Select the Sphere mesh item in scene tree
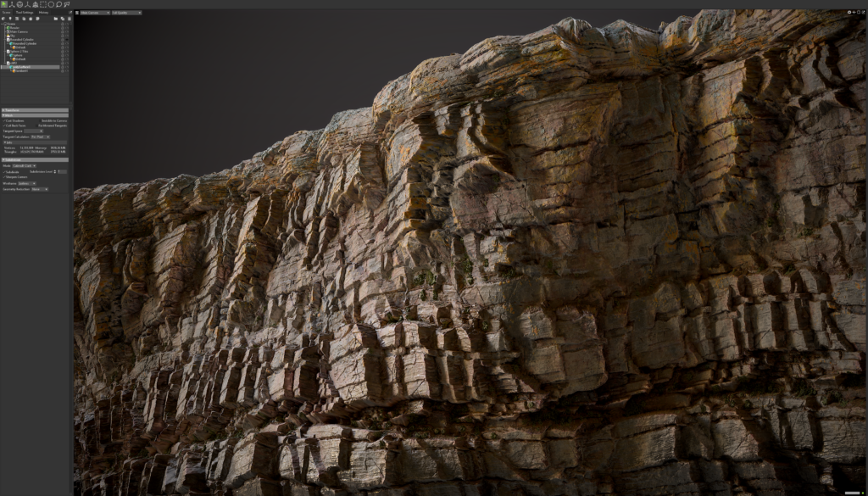The width and height of the screenshot is (868, 496). 17,55
